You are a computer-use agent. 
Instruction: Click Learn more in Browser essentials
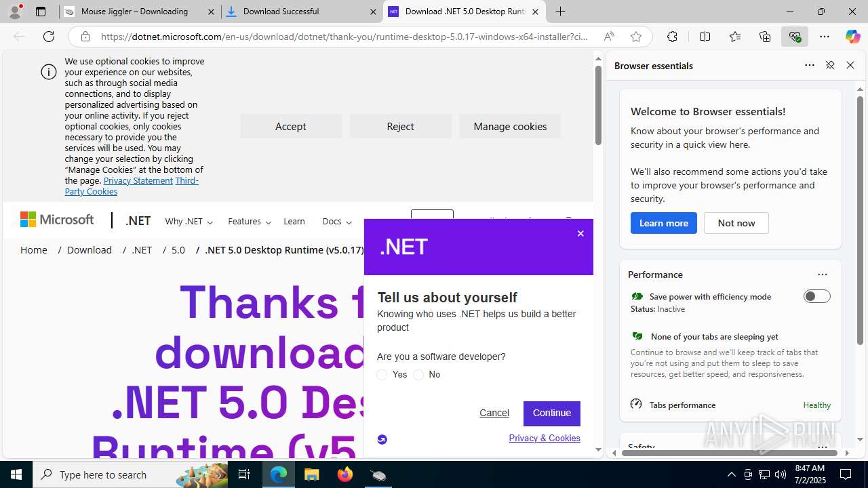click(x=663, y=223)
